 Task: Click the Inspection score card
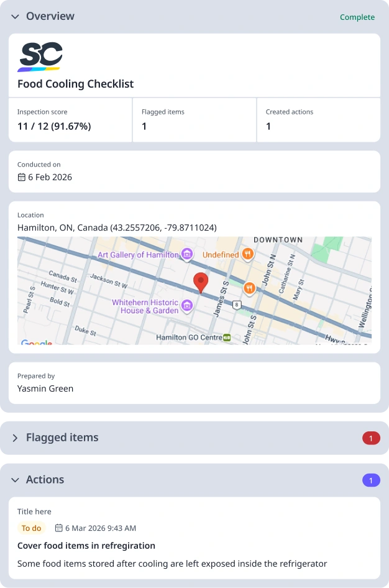click(x=70, y=120)
